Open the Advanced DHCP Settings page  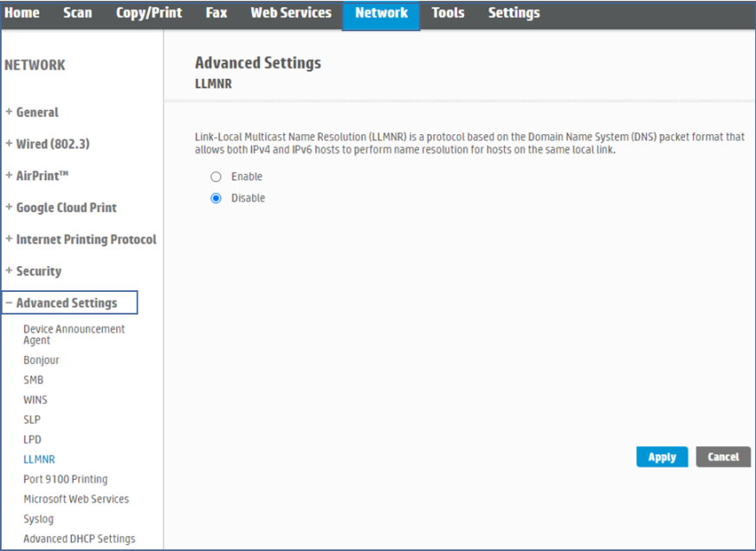(x=79, y=538)
